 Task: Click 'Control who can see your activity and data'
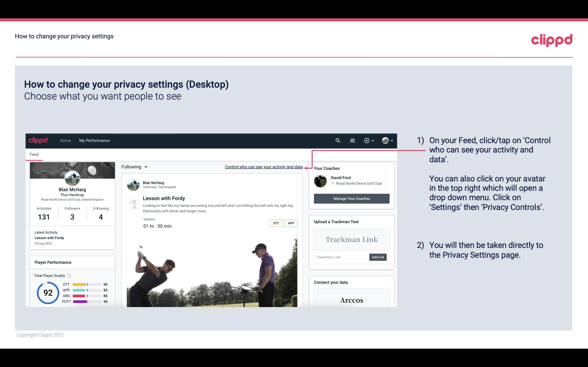263,167
